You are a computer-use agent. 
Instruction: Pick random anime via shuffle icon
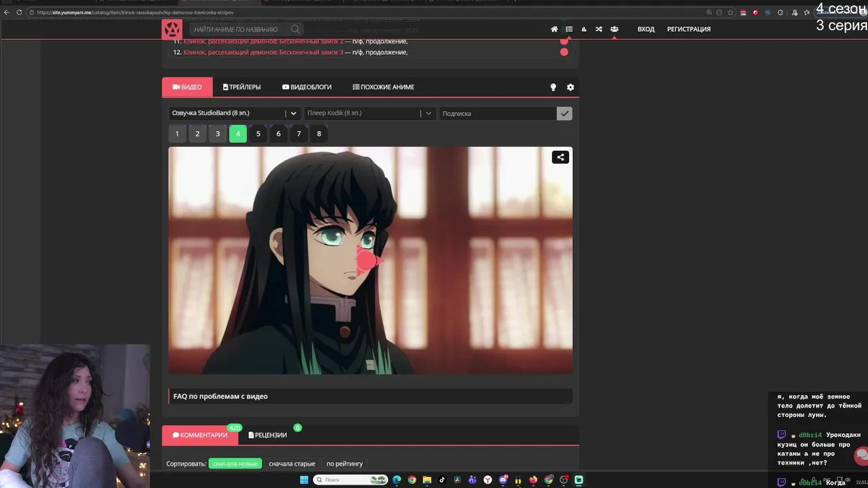(599, 29)
